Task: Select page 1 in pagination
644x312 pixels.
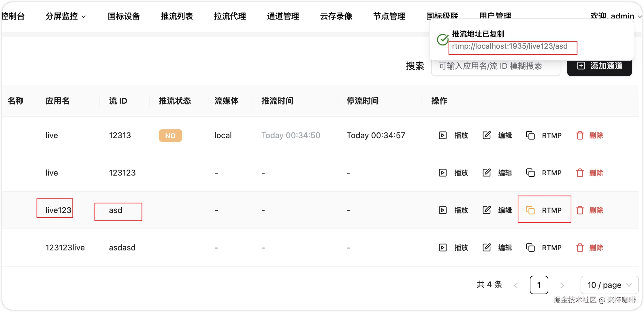Action: 538,285
